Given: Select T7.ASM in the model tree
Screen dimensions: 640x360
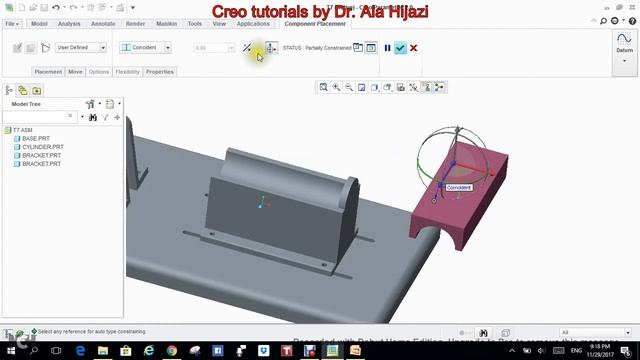Looking at the screenshot, I should 22,130.
